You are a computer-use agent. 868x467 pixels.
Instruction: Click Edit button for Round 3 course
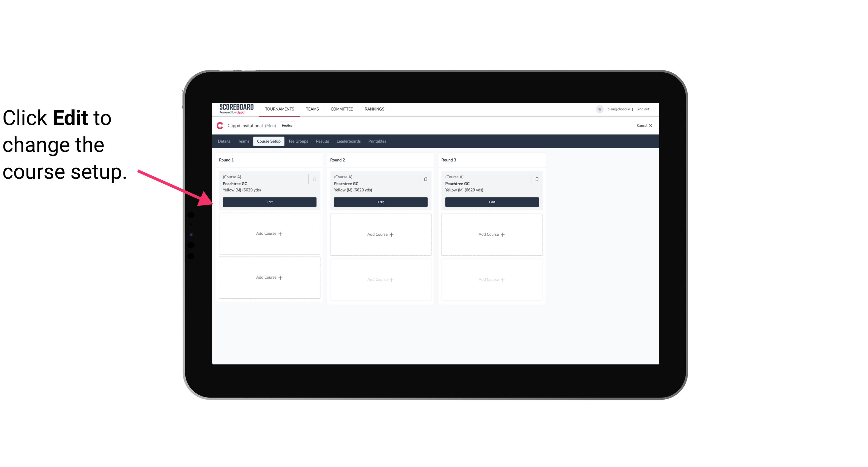pyautogui.click(x=492, y=201)
